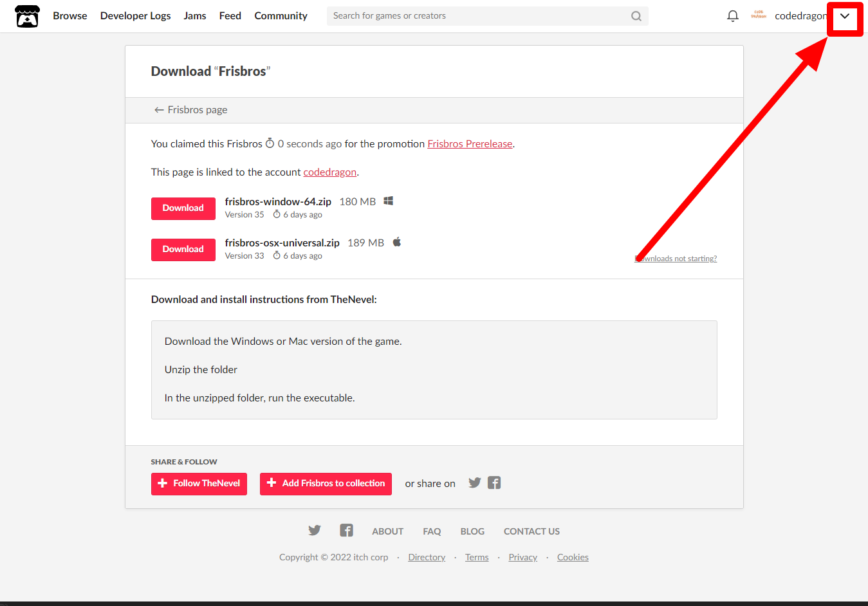Click the 'Version 35' label
The height and width of the screenshot is (606, 868).
tap(245, 215)
